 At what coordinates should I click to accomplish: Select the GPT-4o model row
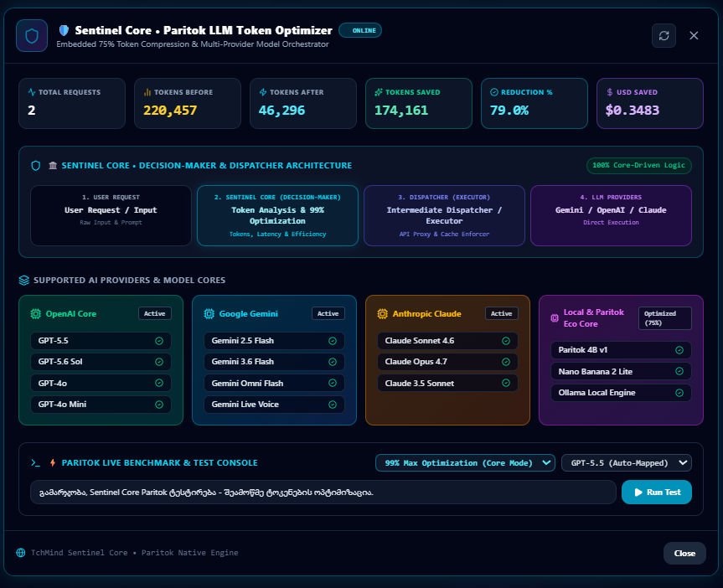click(101, 384)
